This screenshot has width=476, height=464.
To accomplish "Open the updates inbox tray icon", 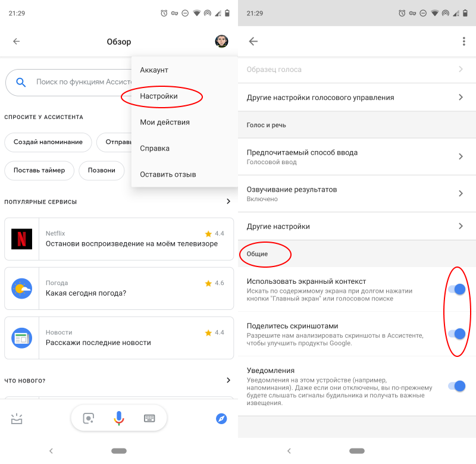I will pyautogui.click(x=17, y=419).
